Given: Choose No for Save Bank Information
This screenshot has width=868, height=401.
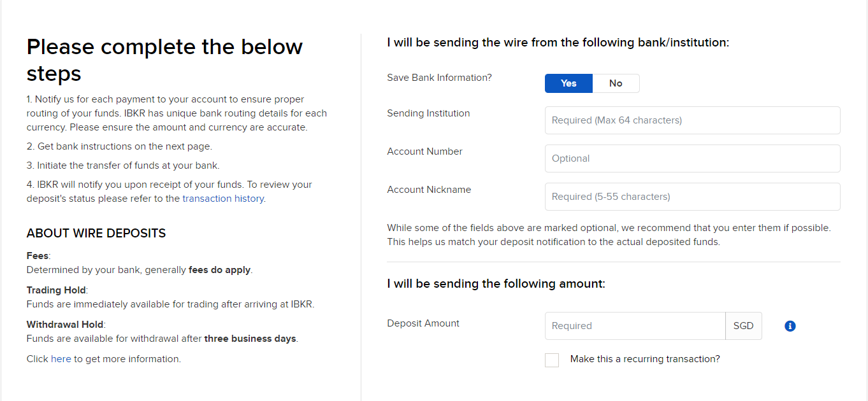Looking at the screenshot, I should (616, 83).
